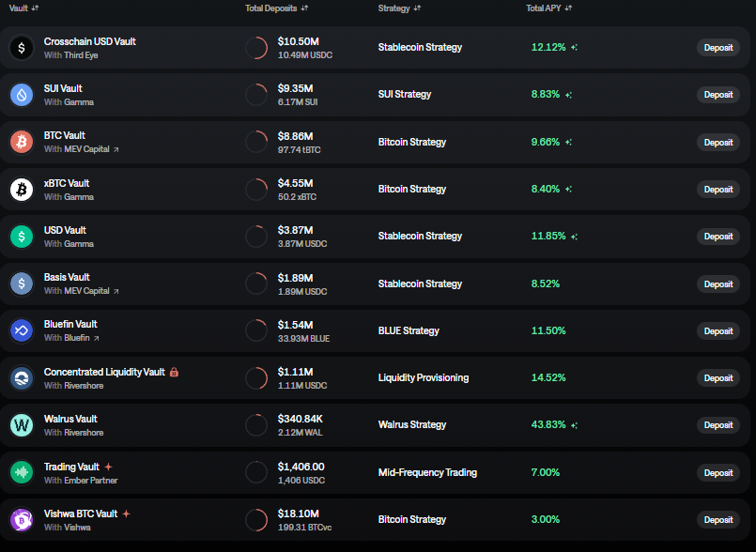The height and width of the screenshot is (552, 756).
Task: Open the external link arrow beside With Bluefin
Action: coord(97,339)
